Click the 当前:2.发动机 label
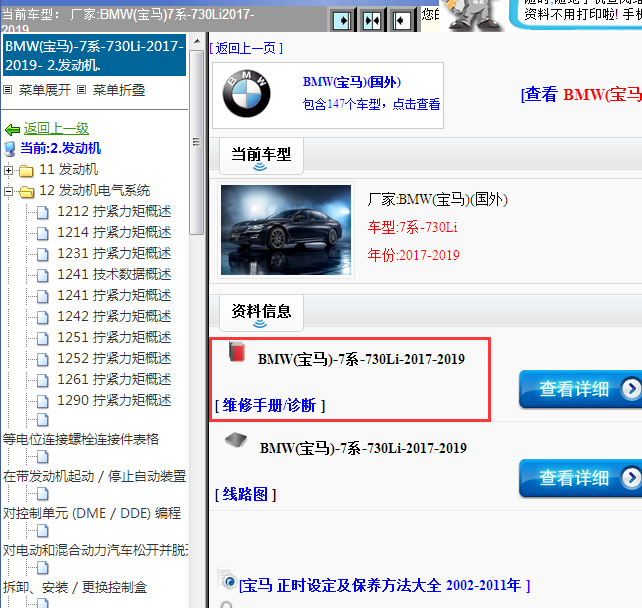Screen dimensions: 642x608 pyautogui.click(x=60, y=148)
